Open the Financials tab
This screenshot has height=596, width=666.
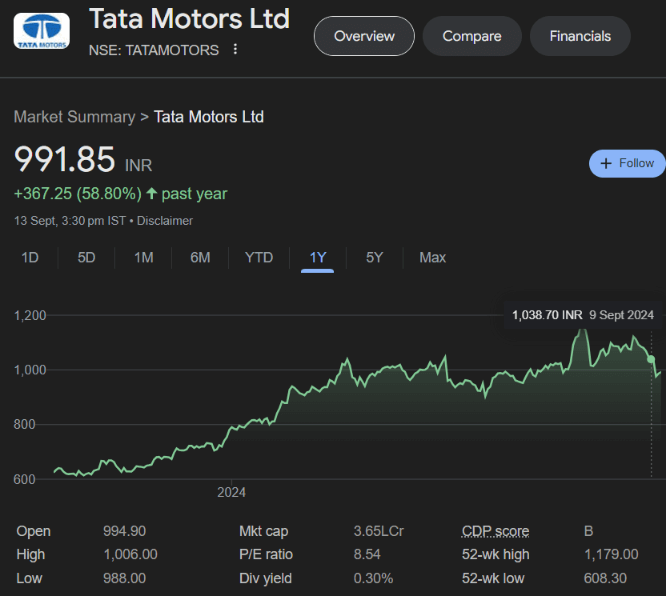(x=580, y=36)
